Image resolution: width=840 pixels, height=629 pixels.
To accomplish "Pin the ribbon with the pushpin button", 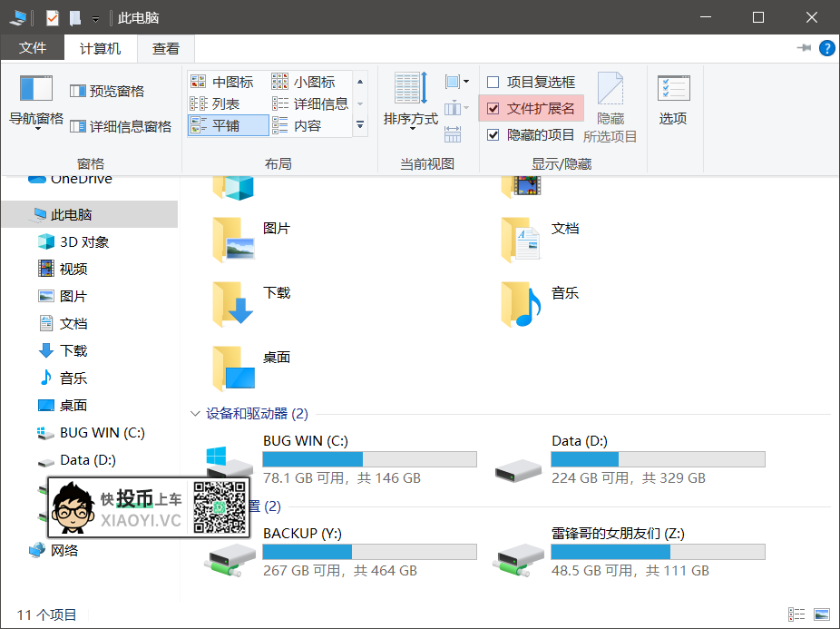I will pyautogui.click(x=802, y=48).
